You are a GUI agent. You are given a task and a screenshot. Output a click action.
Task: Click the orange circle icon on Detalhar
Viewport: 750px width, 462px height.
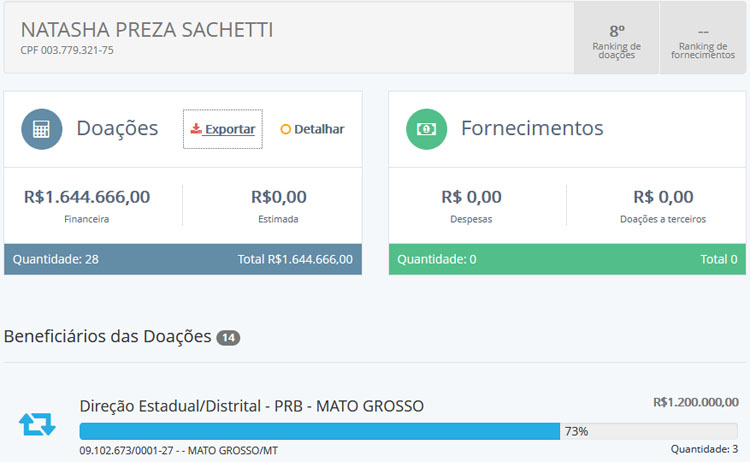[286, 129]
